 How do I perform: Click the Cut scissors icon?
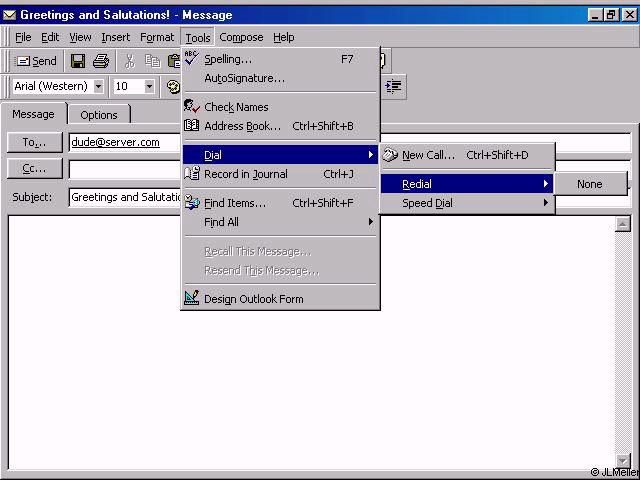pos(129,61)
